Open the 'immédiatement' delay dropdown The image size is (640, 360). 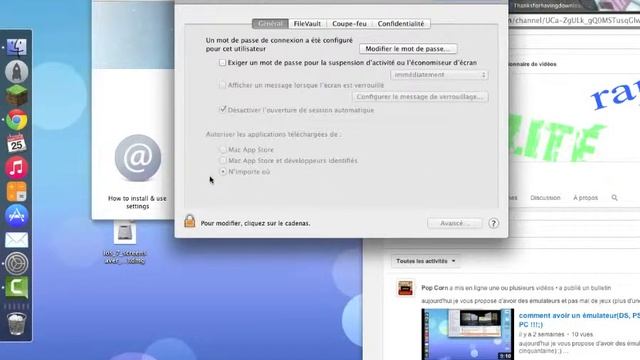pyautogui.click(x=439, y=75)
